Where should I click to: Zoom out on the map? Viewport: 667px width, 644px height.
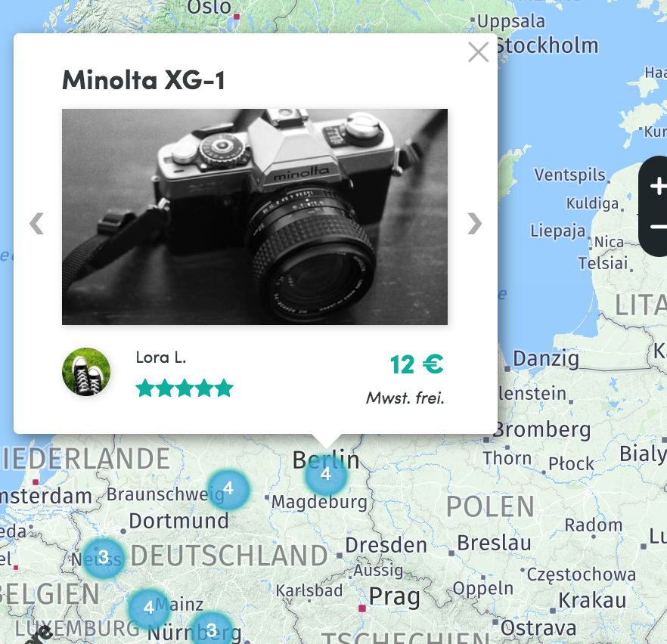tap(659, 227)
